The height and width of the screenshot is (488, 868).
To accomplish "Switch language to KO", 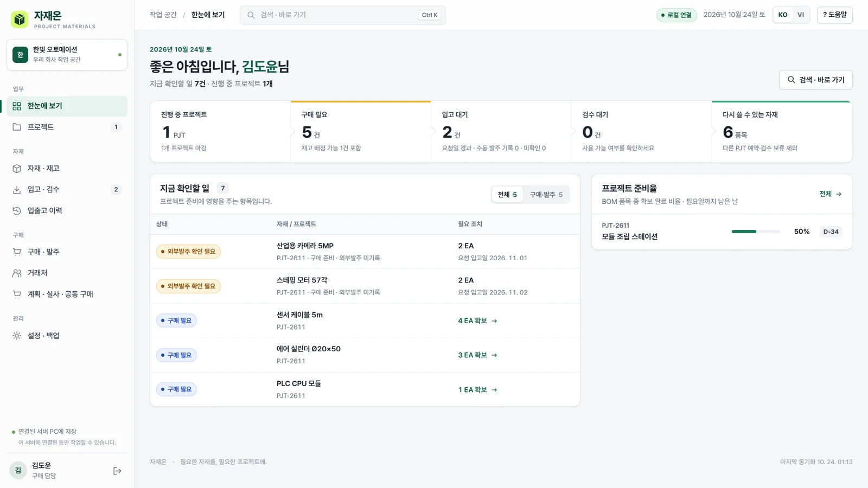I will [783, 15].
